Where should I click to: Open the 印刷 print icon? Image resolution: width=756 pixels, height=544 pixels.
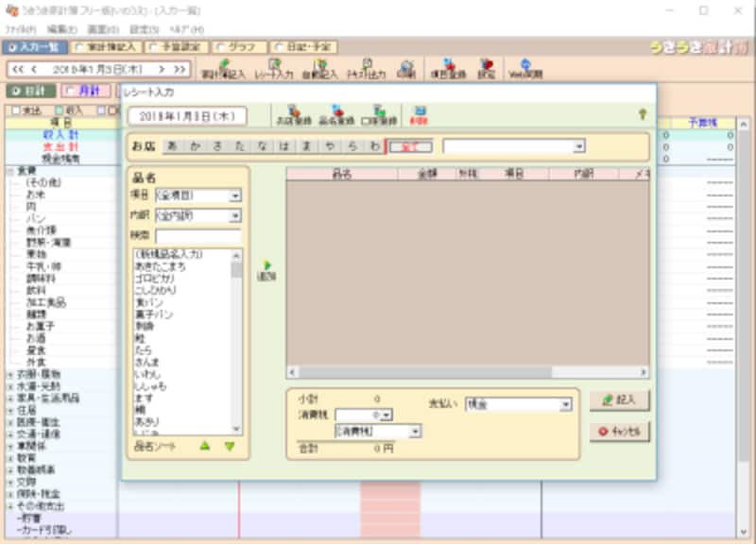(x=408, y=69)
